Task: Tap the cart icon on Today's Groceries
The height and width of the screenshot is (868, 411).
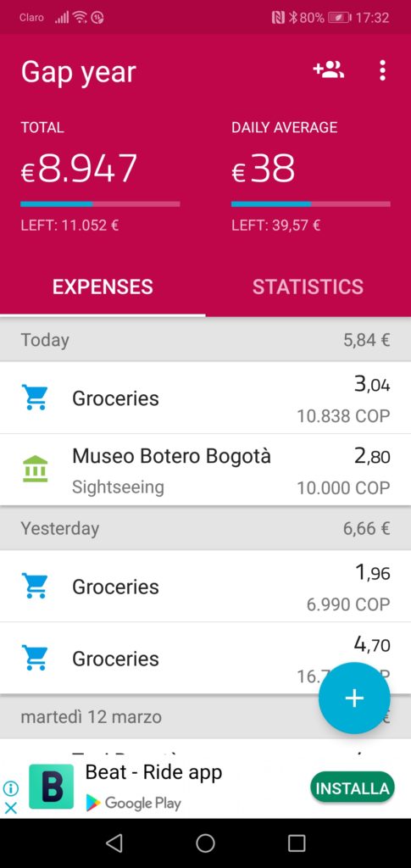Action: tap(35, 398)
